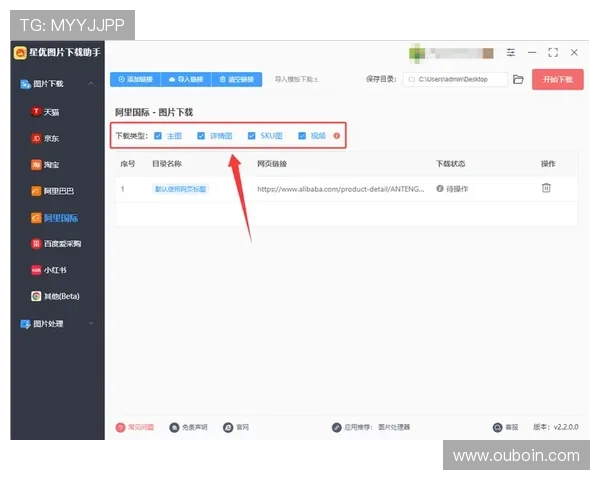
Task: Click the app logo icon
Action: (x=20, y=52)
